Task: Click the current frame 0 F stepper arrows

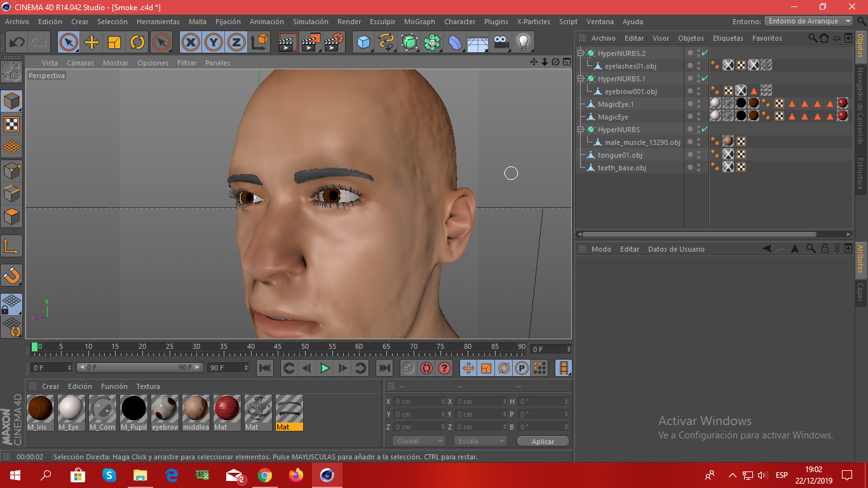Action: click(x=69, y=368)
